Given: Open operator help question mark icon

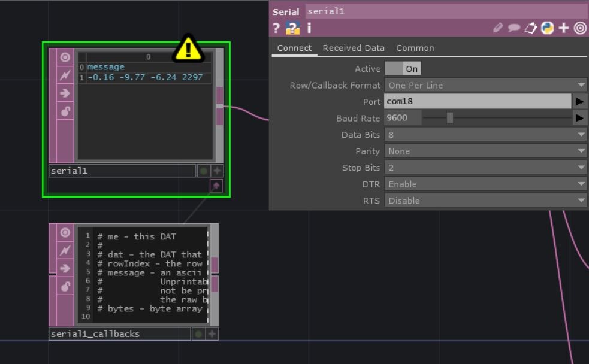Looking at the screenshot, I should 276,28.
